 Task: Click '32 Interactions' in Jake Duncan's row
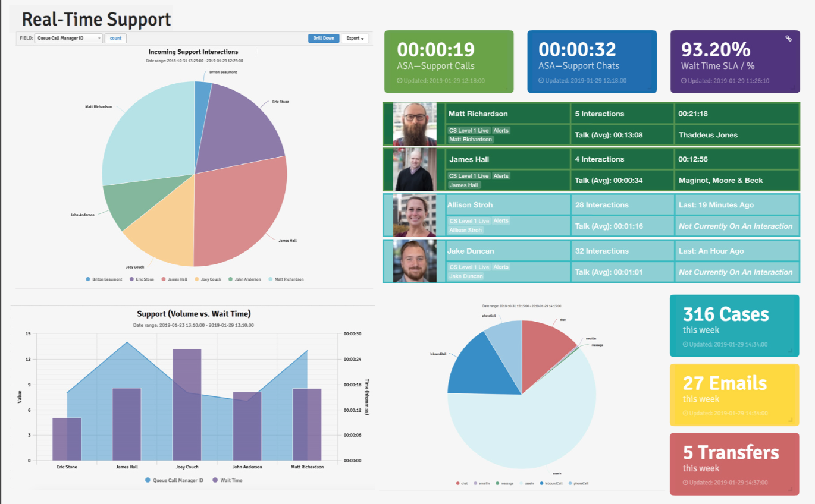602,251
